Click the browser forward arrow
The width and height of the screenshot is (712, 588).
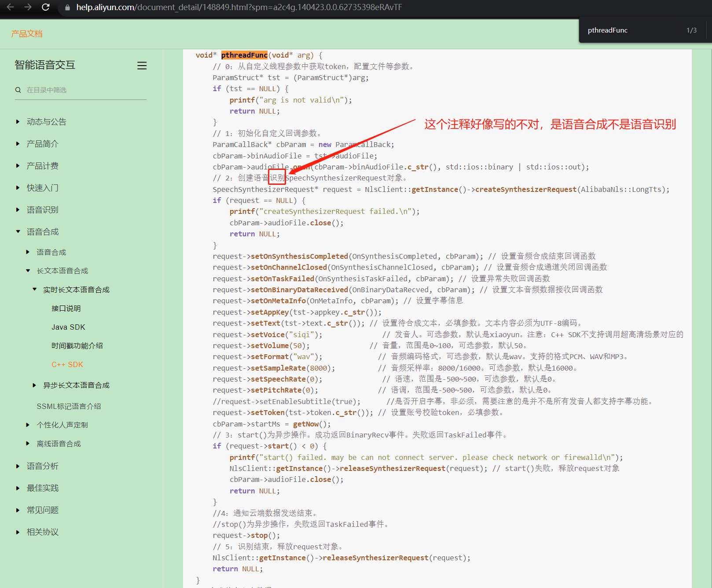(28, 7)
